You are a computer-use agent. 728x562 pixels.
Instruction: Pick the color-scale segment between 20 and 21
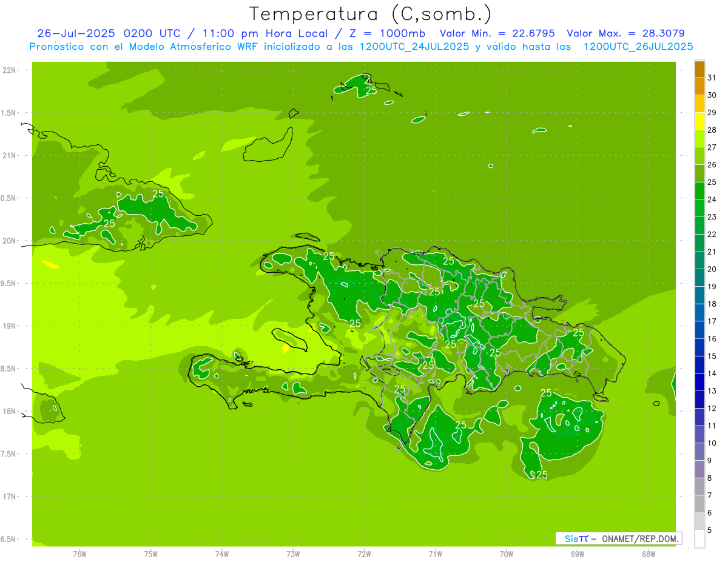coord(699,261)
